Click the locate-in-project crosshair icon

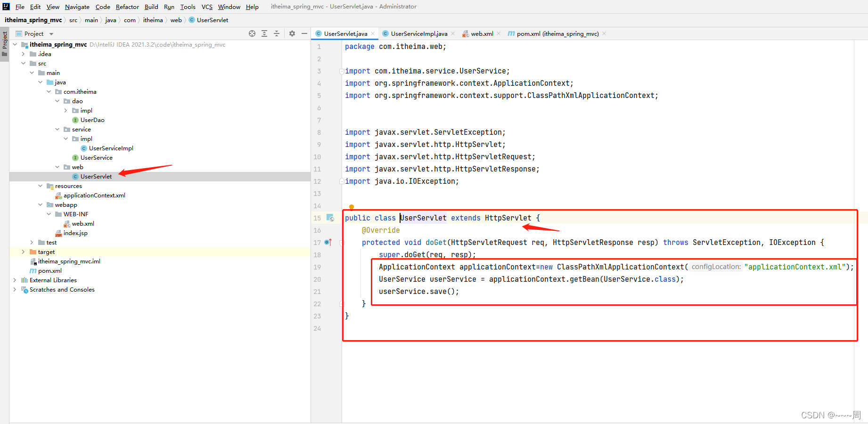point(252,33)
